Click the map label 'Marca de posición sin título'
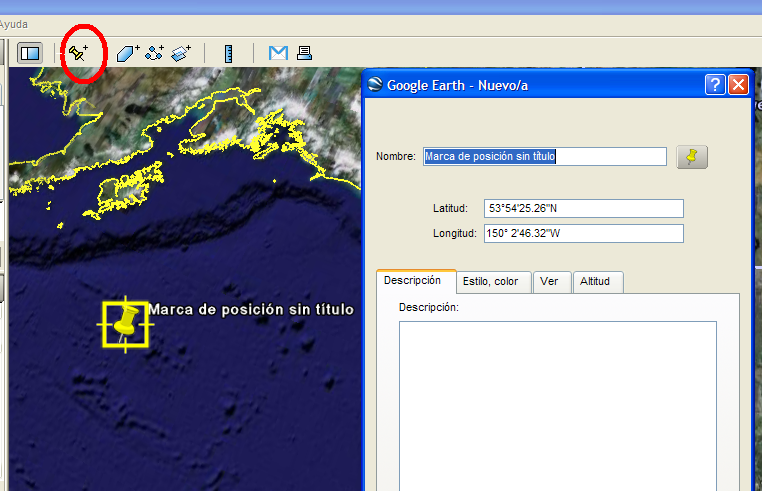This screenshot has width=762, height=491. click(251, 310)
